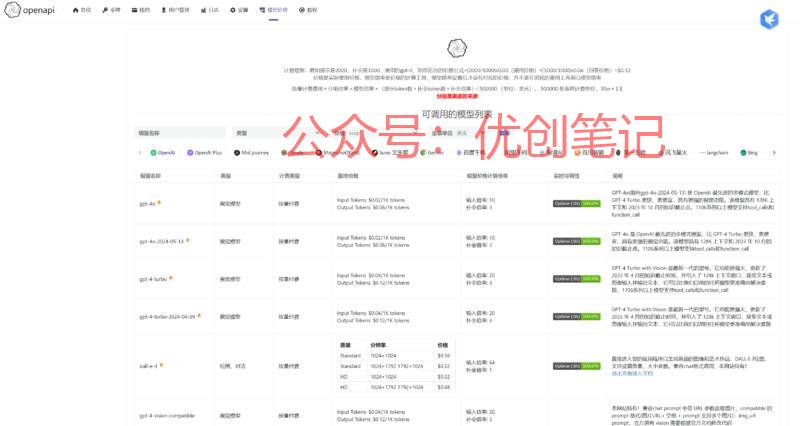Click the orange marker next to dall-e-3
The image size is (800, 426).
click(x=161, y=365)
